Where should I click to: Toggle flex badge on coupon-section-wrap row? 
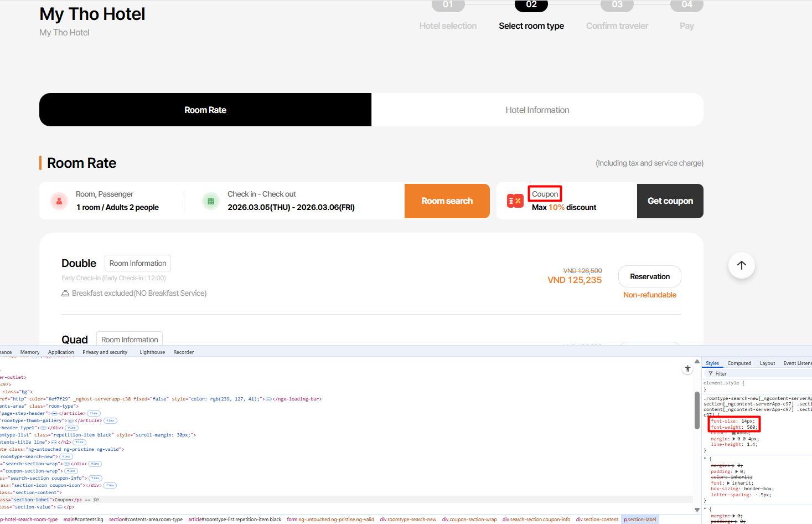coord(71,471)
